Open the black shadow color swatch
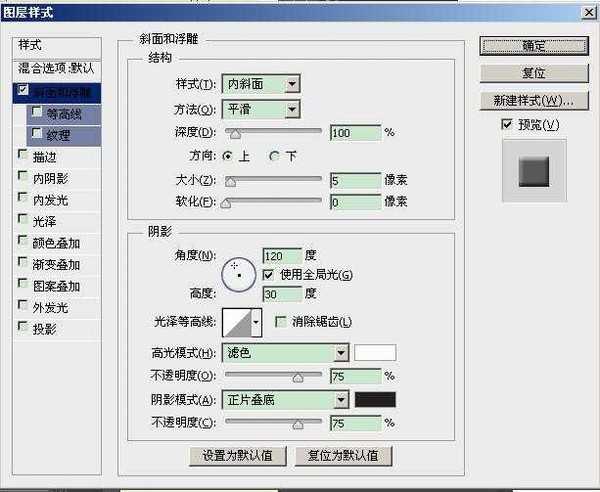The height and width of the screenshot is (492, 600). pyautogui.click(x=375, y=400)
